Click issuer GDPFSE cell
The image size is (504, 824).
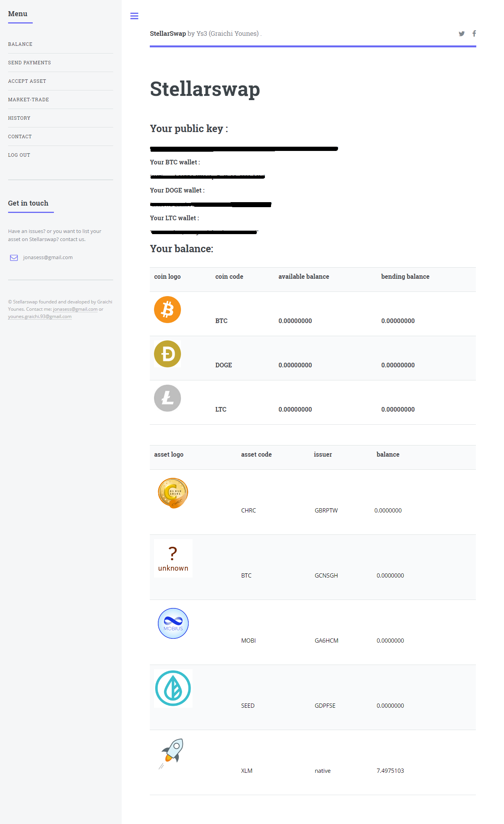coord(325,706)
